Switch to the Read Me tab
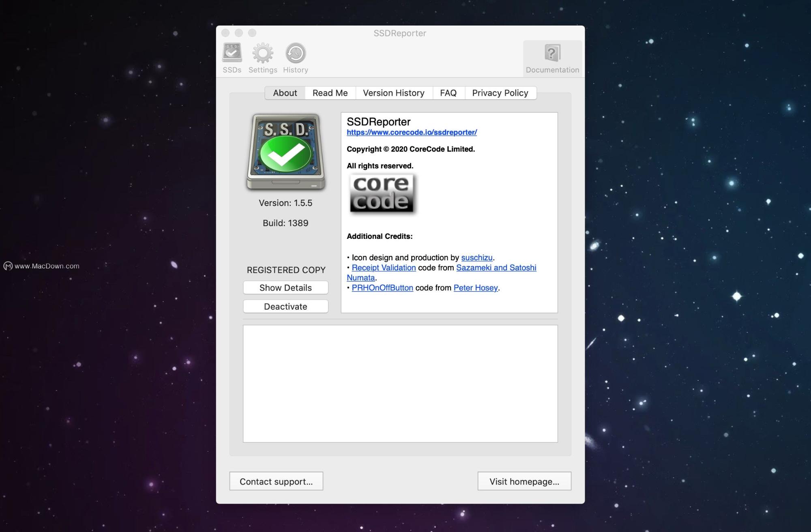 tap(330, 93)
